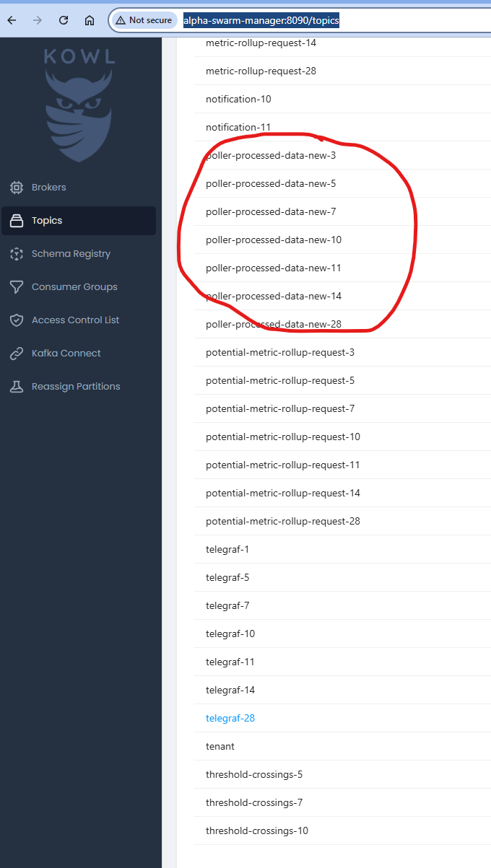Click the Kafka Connect link icon

17,354
